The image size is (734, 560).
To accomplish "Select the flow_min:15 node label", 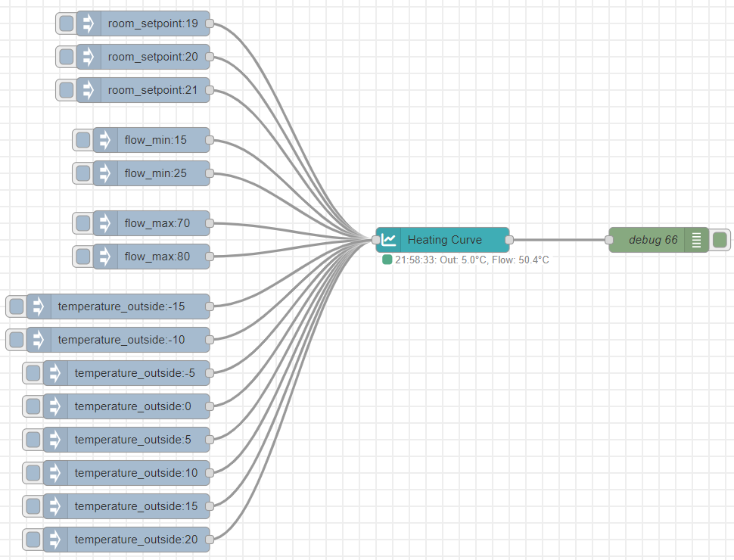I will (x=155, y=140).
